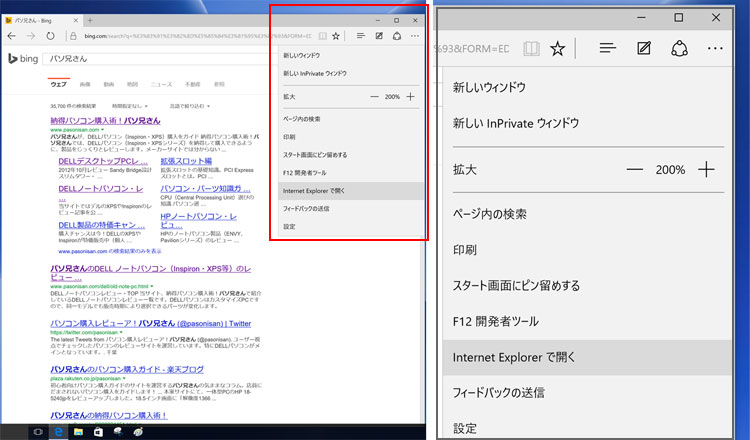The image size is (750, 440).
Task: Choose ページ内の検索 in the enlarged menu
Action: 587,214
